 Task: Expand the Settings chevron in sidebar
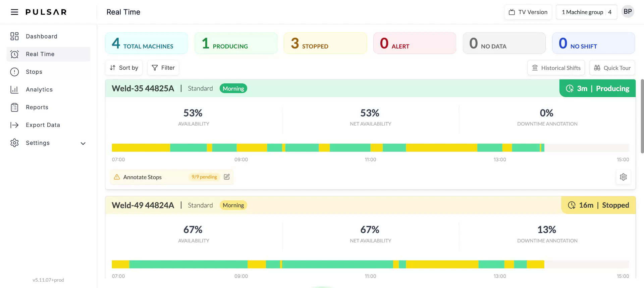[83, 143]
